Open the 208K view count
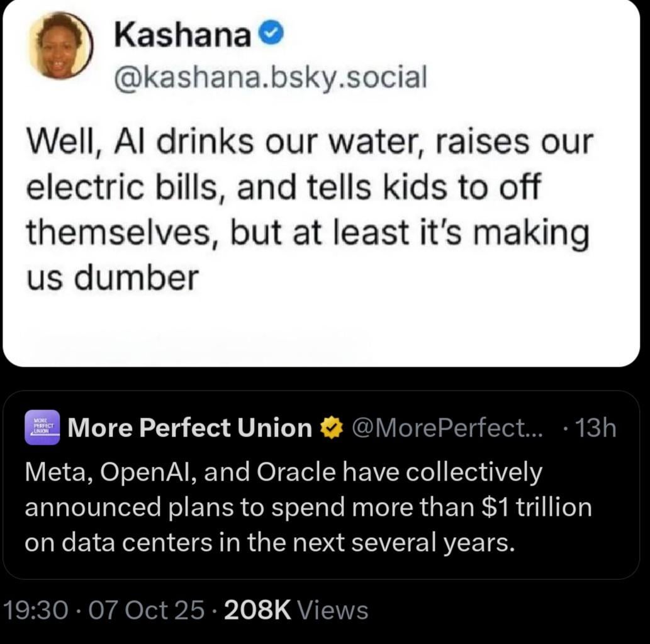 pos(257,610)
